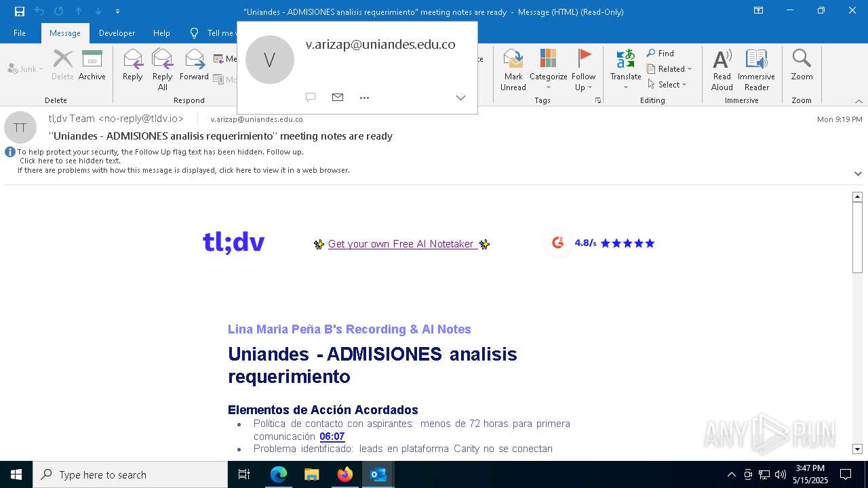Viewport: 868px width, 488px height.
Task: Launch Microsoft Edge from taskbar
Action: (x=279, y=474)
